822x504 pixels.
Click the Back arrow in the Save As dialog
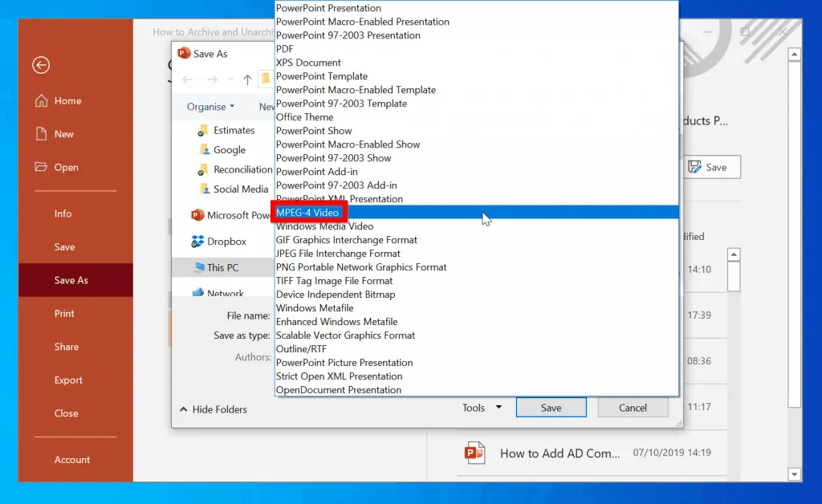point(187,79)
